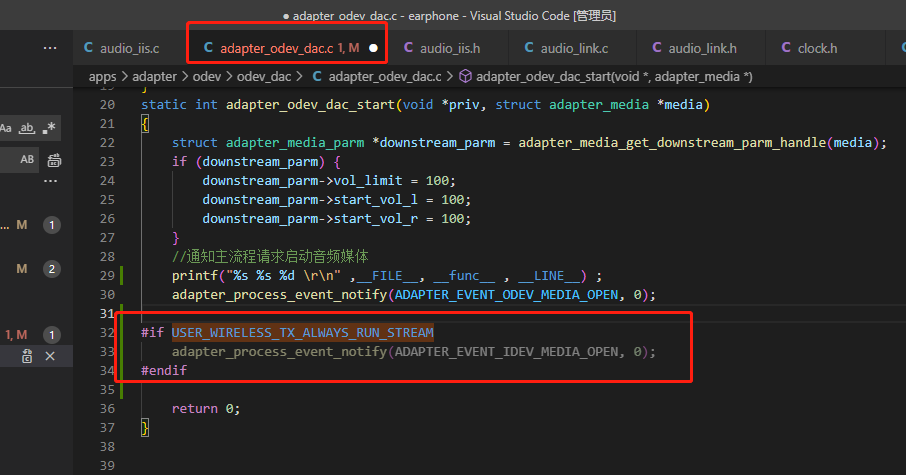Open the 'odev_dac' breadcrumb dropdown
906x475 pixels.
pyautogui.click(x=264, y=77)
